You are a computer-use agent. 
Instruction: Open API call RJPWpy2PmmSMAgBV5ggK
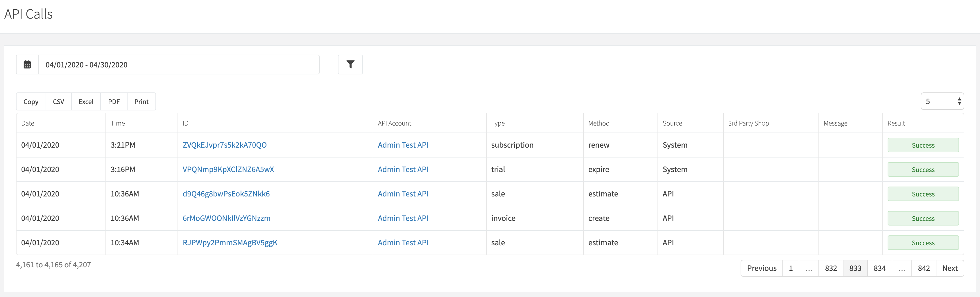(230, 243)
